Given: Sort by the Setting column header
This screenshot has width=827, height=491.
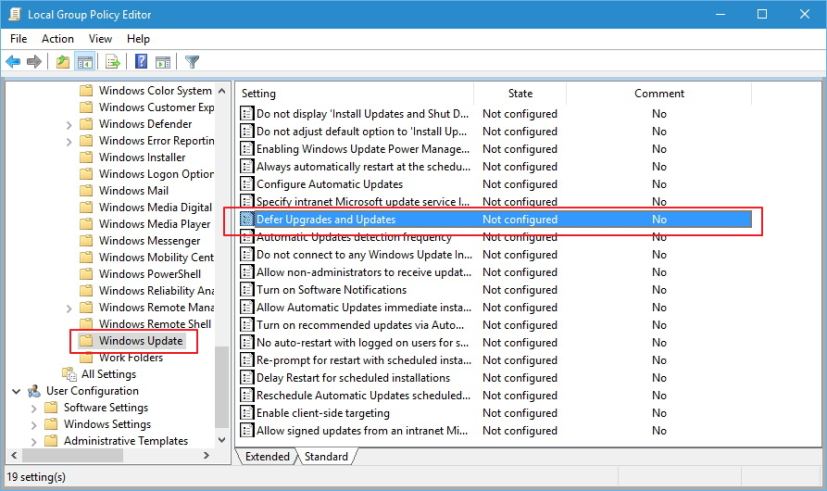Looking at the screenshot, I should point(354,93).
